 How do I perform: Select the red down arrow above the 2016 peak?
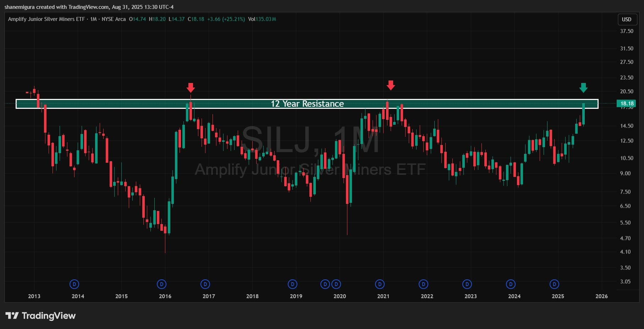click(x=191, y=88)
